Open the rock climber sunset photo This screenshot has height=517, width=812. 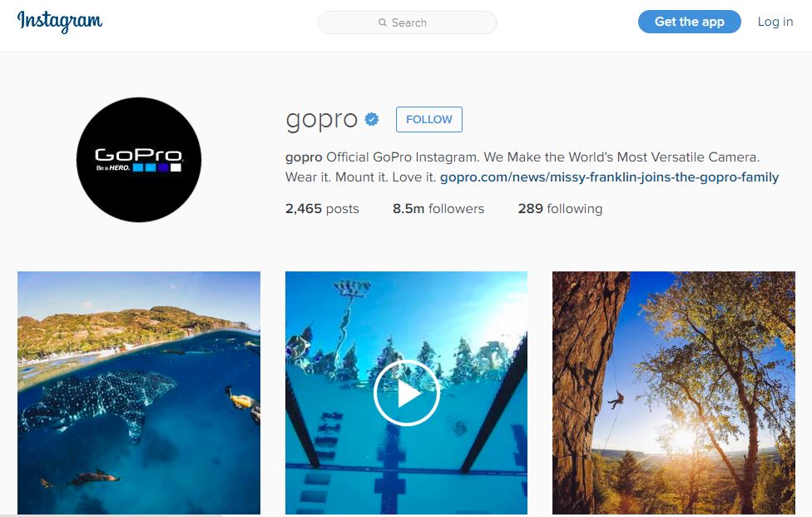click(x=674, y=393)
